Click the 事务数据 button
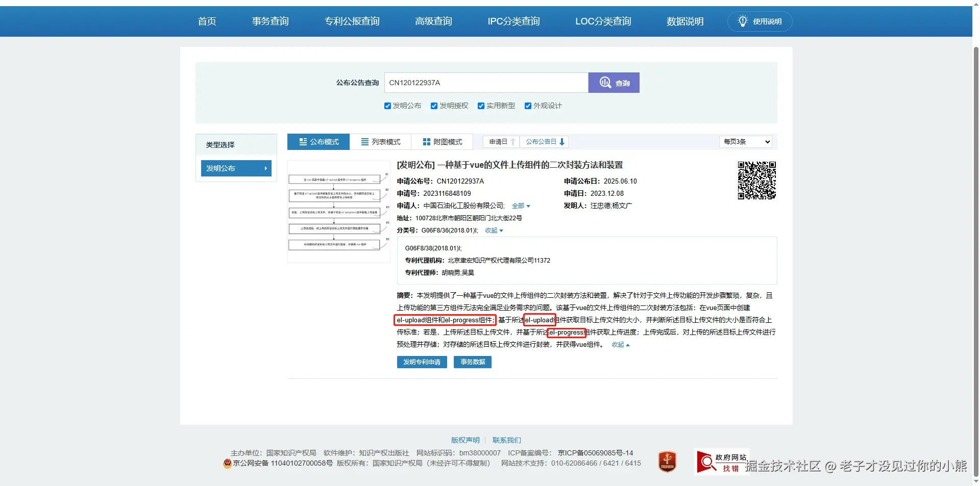The image size is (980, 486). click(x=472, y=362)
